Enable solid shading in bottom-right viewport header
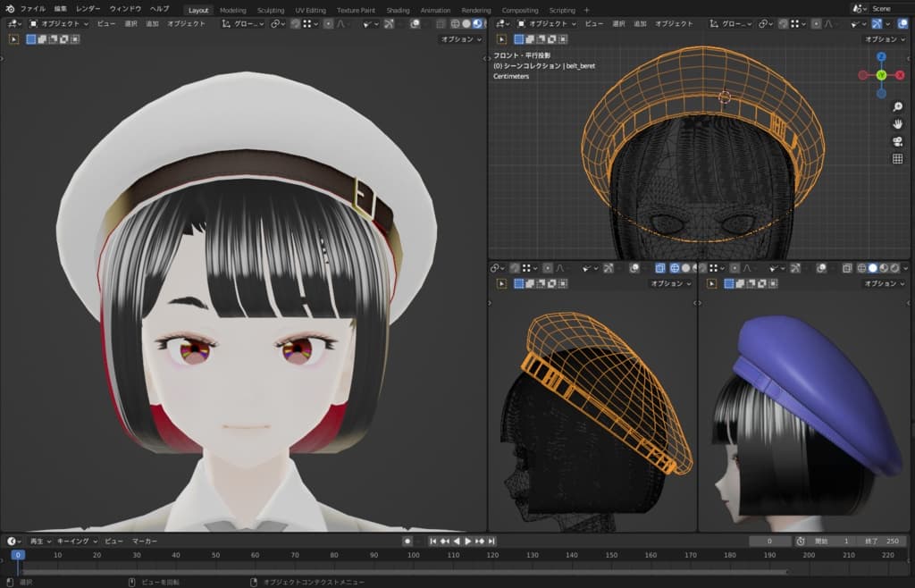Screen dimensions: 915x588 [x=873, y=268]
